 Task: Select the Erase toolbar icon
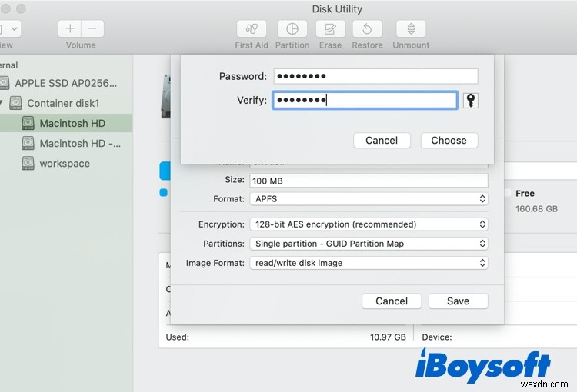[x=331, y=28]
